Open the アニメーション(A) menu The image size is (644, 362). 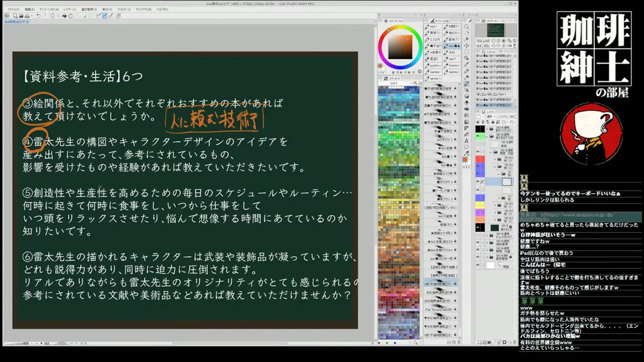pyautogui.click(x=49, y=9)
